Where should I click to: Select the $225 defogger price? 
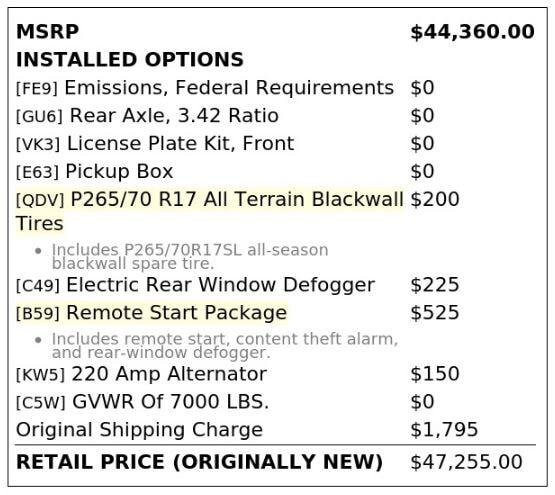(435, 285)
